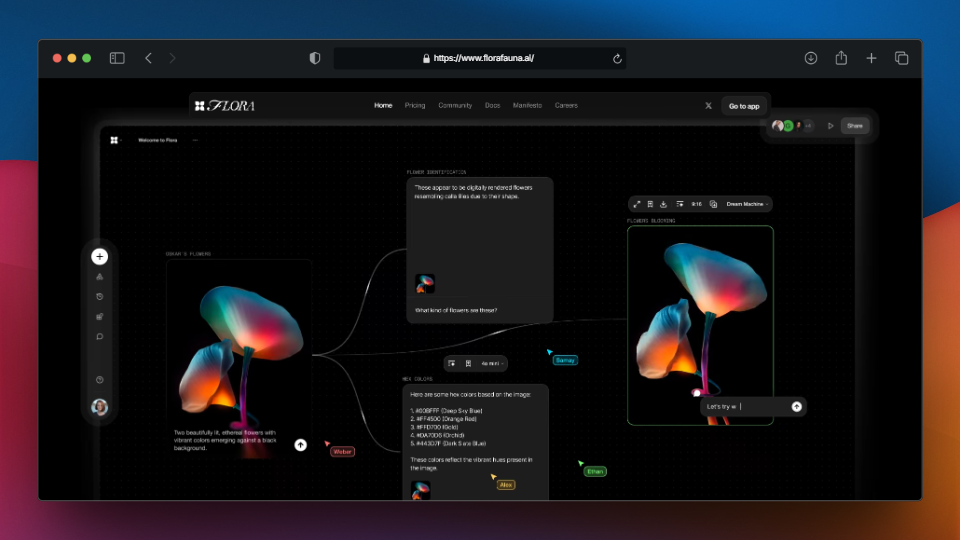Open the 4o mini model dropdown
This screenshot has height=540, width=960.
pos(492,364)
